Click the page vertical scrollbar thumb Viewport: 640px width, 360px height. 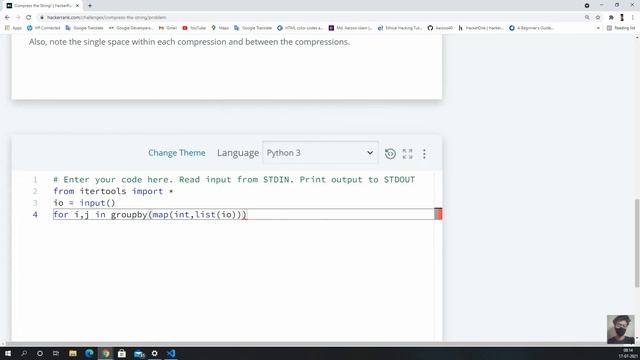(637, 243)
